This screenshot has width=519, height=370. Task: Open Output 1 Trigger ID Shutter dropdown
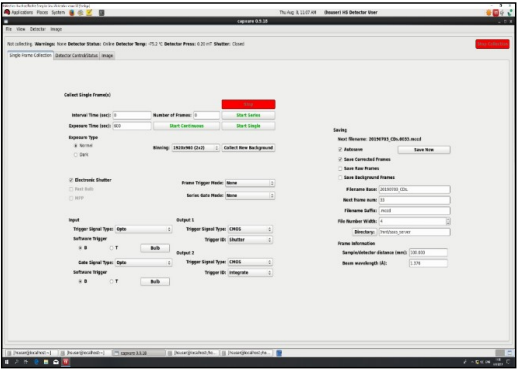pos(250,240)
